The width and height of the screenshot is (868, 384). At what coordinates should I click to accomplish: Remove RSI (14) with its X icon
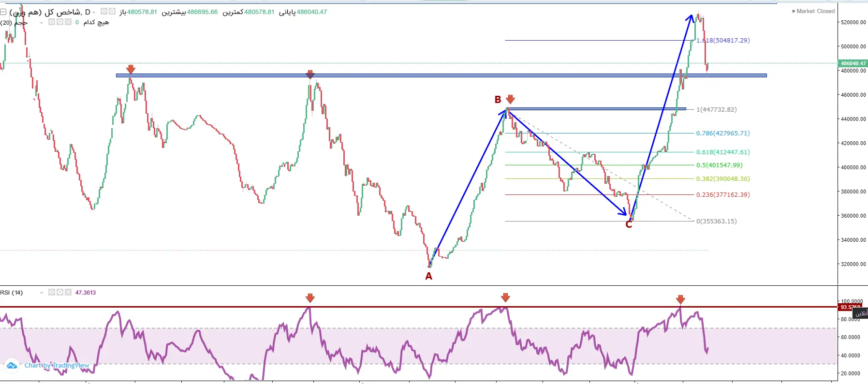(x=68, y=292)
